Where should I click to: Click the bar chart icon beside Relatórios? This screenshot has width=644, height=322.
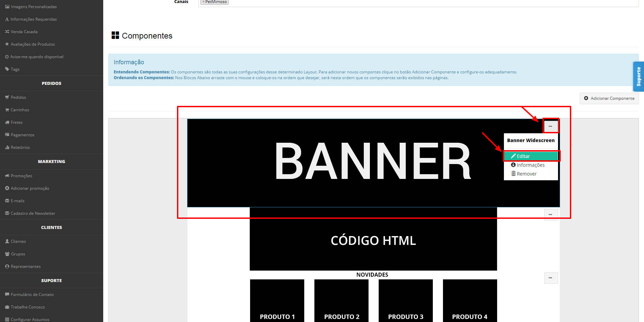[7, 147]
